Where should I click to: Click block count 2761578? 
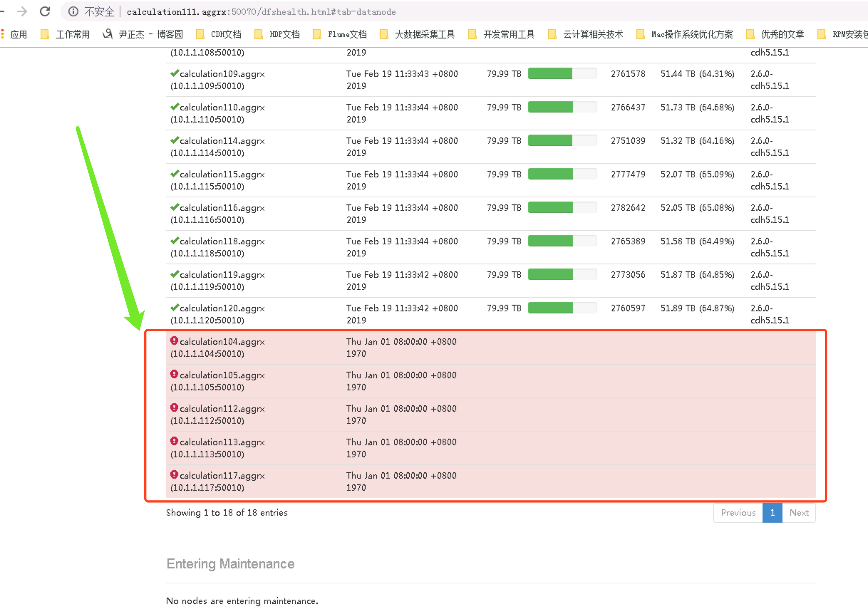[628, 74]
